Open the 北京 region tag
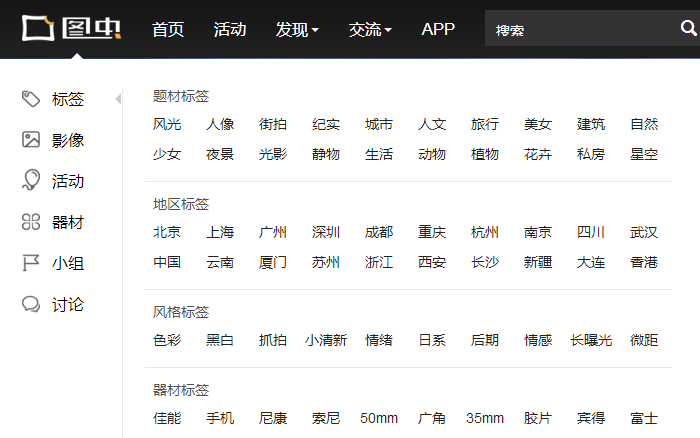The height and width of the screenshot is (438, 700). tap(167, 233)
